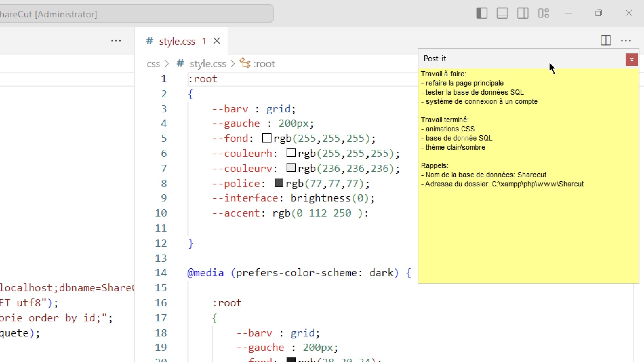Open the --couleurh color swatch
The image size is (644, 362).
tap(291, 153)
